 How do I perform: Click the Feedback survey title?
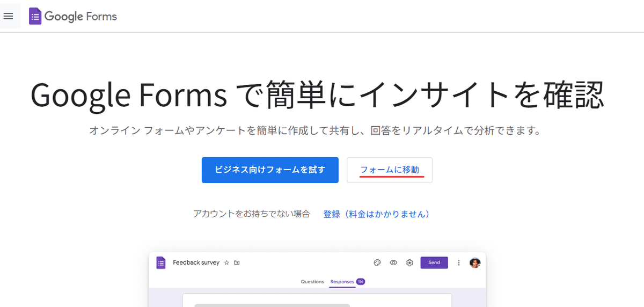(196, 262)
